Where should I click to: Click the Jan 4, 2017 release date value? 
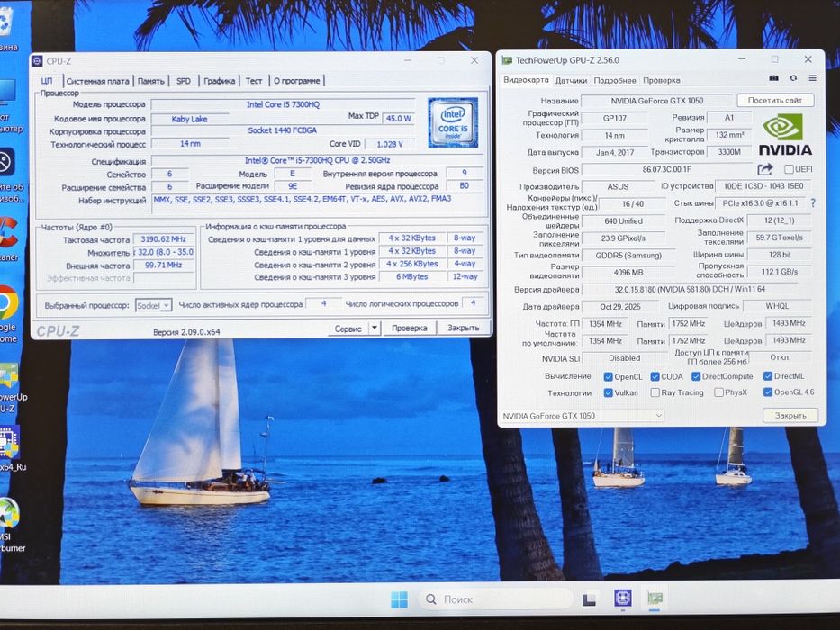coord(614,153)
